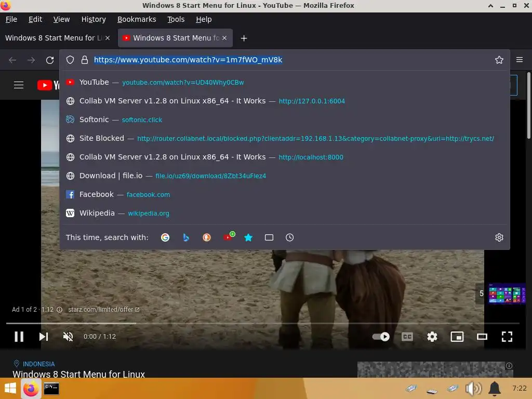Search this time with Google

(x=165, y=237)
